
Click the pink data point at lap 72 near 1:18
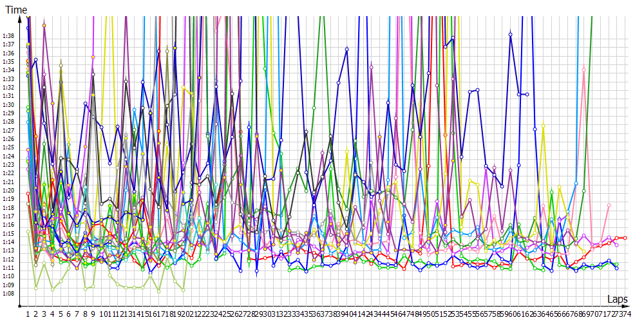point(609,205)
